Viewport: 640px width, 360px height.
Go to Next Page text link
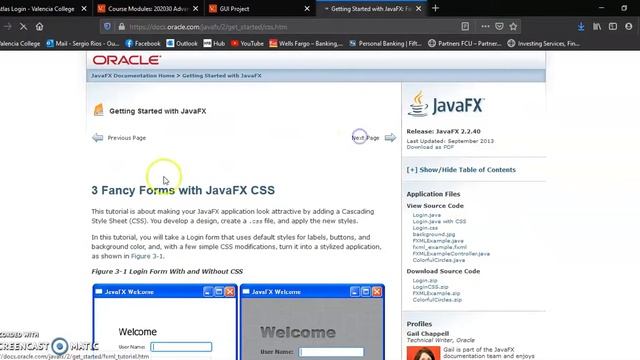pyautogui.click(x=365, y=138)
